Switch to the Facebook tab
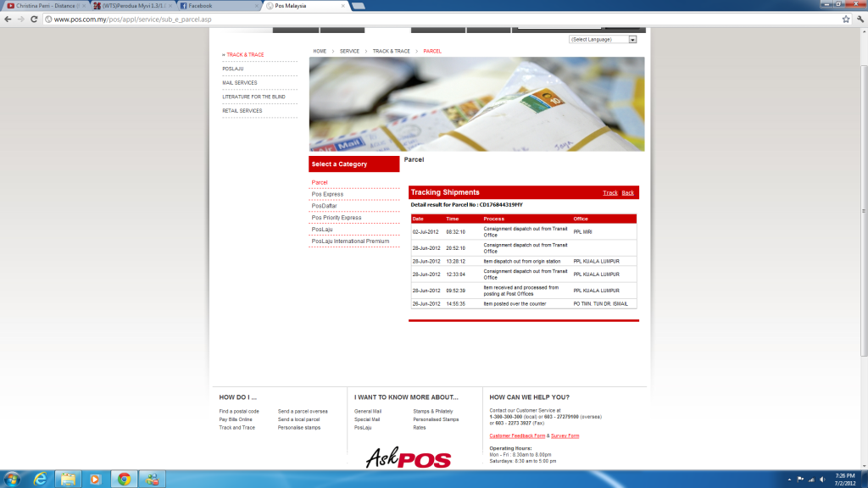 (x=216, y=6)
